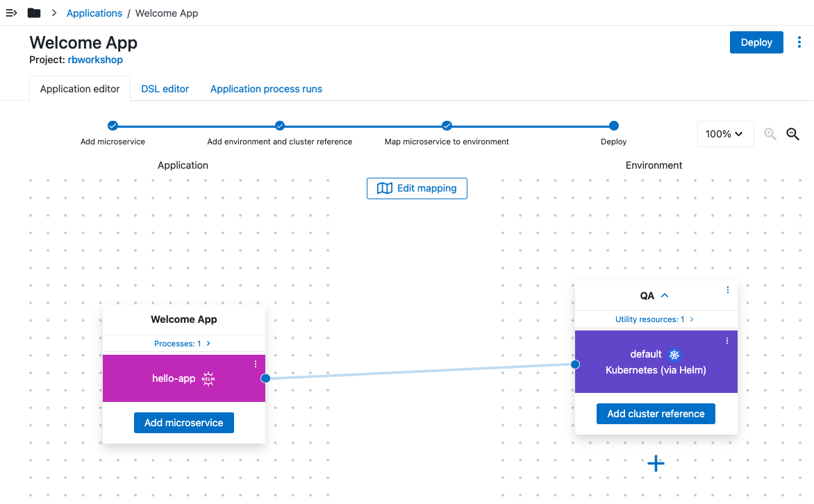Switch to the DSL editor tab
The height and width of the screenshot is (504, 814).
tap(165, 89)
